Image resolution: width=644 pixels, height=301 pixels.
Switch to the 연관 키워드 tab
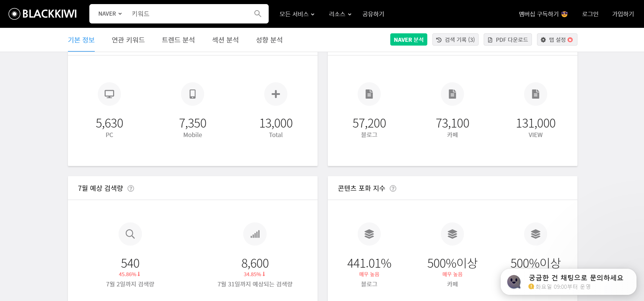pyautogui.click(x=128, y=40)
